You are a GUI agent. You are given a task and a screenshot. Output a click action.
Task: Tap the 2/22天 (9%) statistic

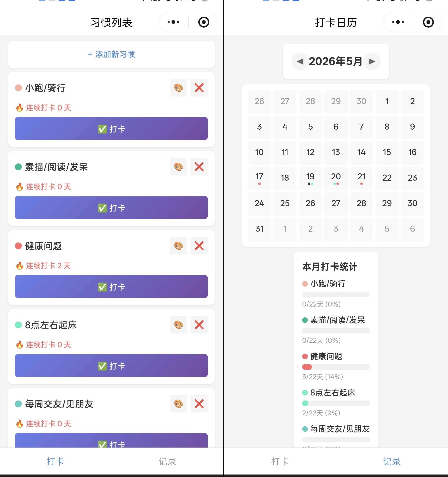pos(321,413)
